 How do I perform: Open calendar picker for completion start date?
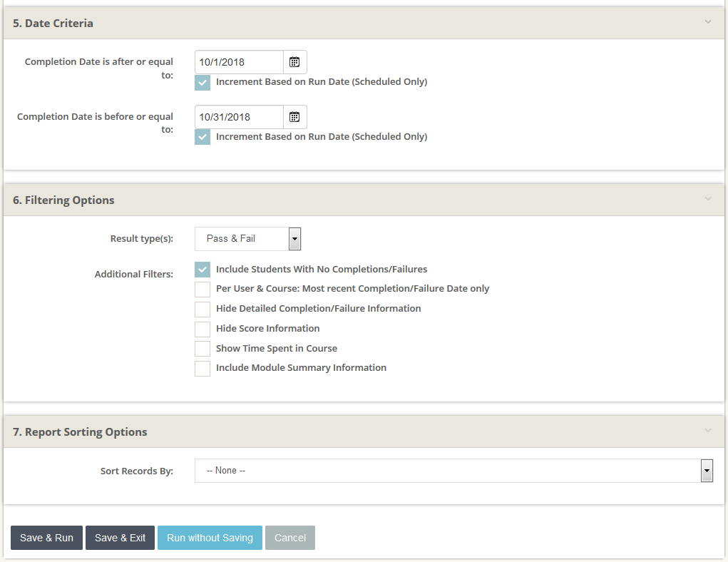pyautogui.click(x=294, y=62)
